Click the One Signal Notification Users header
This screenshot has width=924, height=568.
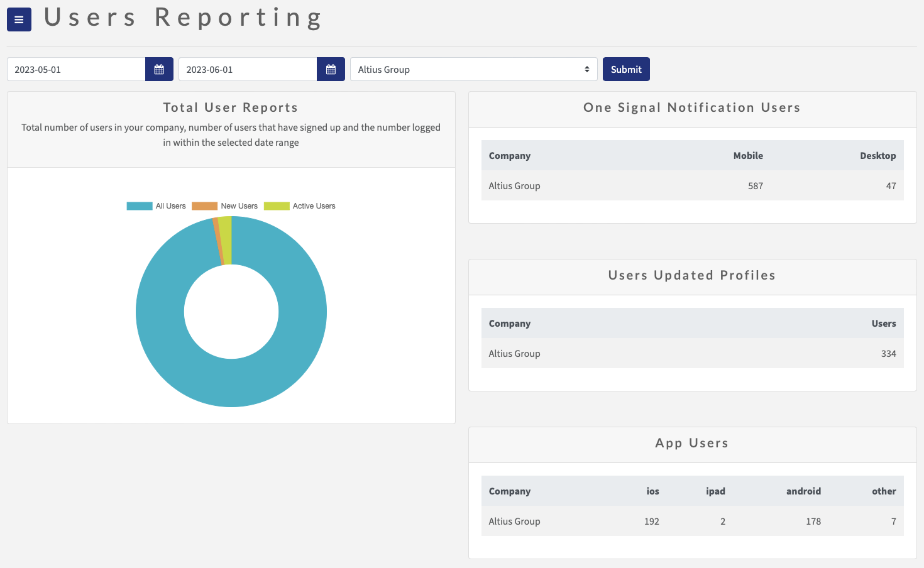pos(691,107)
